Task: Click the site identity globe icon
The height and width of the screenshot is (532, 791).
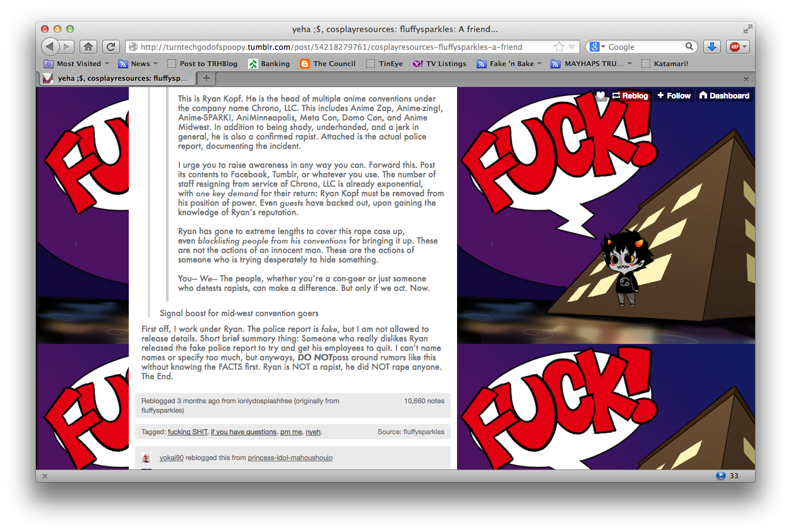Action: [x=133, y=47]
